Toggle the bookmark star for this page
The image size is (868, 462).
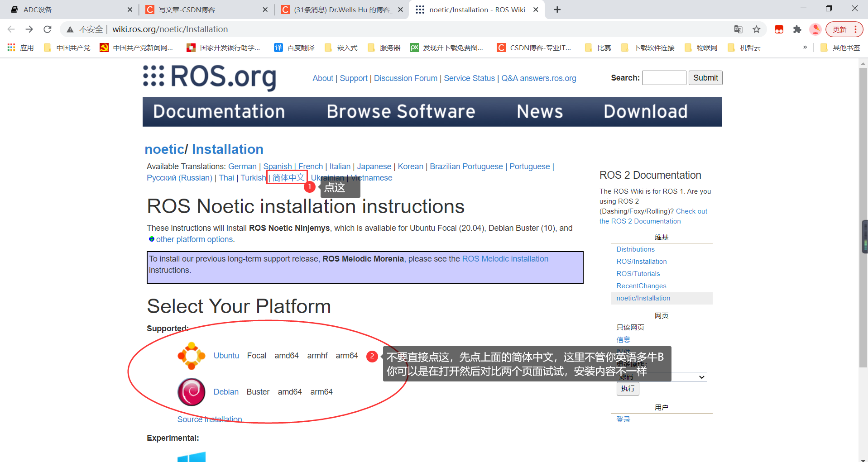point(756,29)
